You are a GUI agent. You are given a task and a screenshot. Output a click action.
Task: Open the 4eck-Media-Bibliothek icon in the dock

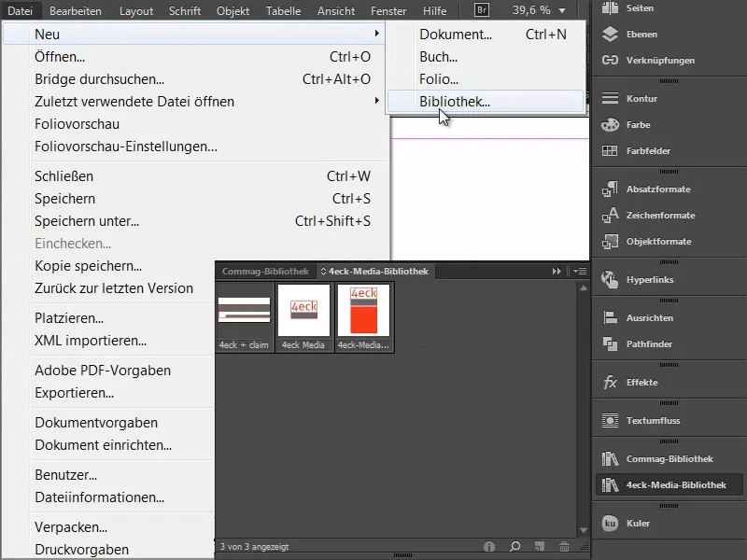click(x=610, y=484)
